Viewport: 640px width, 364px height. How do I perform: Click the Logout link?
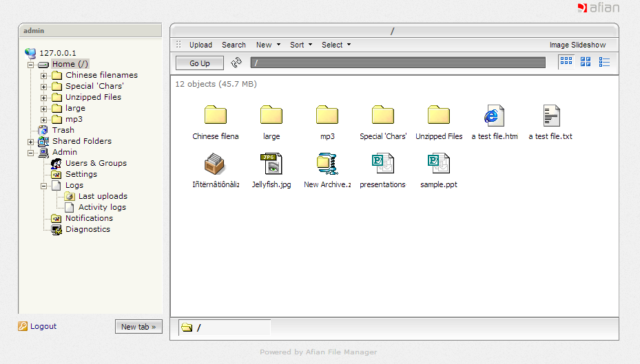[37, 327]
